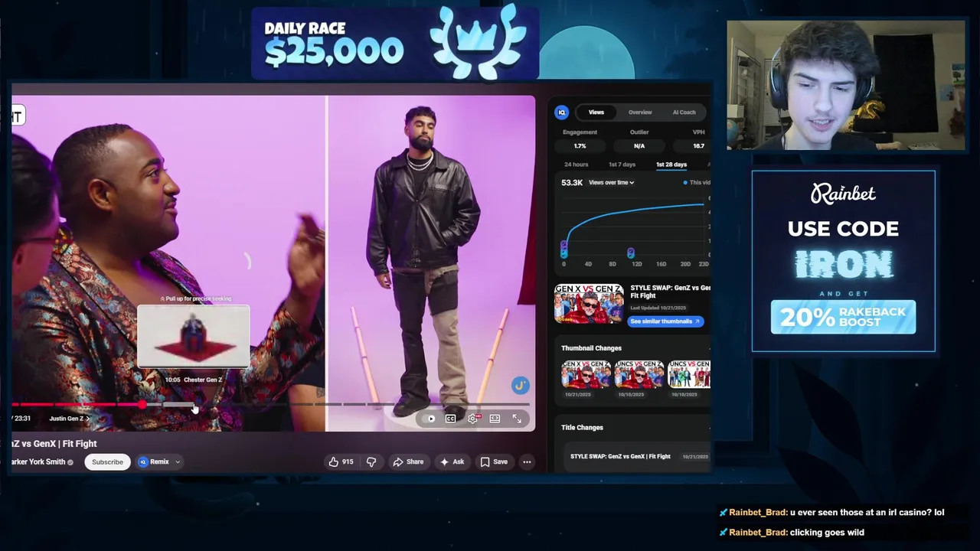The image size is (980, 551).
Task: Click the Share button under the video
Action: coord(408,461)
